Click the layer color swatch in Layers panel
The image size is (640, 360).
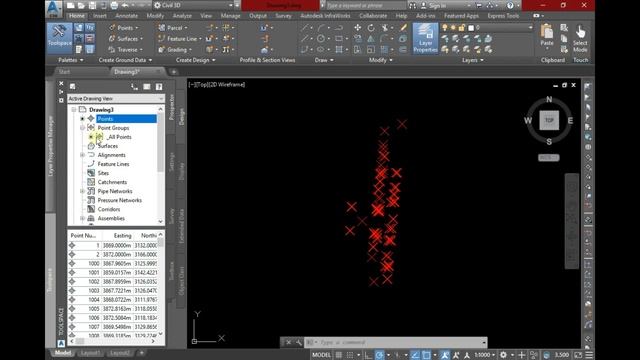point(471,27)
